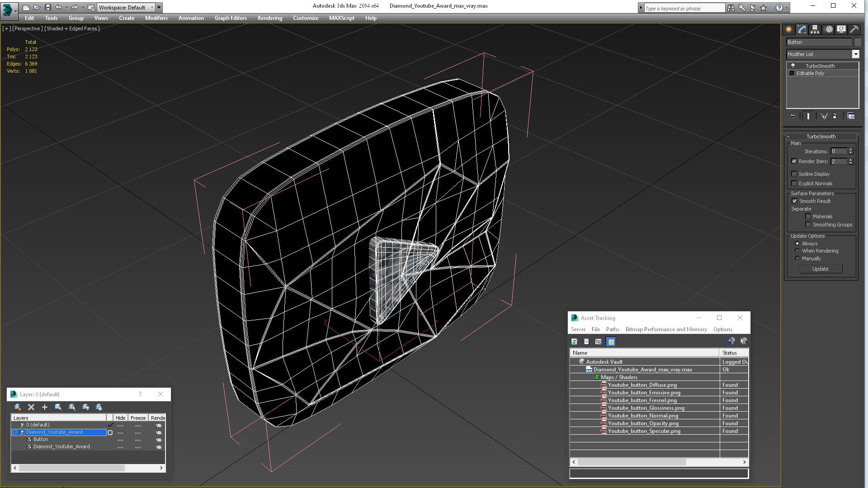This screenshot has height=488, width=868.
Task: Click the Status column header in Asset Tracking
Action: point(734,353)
